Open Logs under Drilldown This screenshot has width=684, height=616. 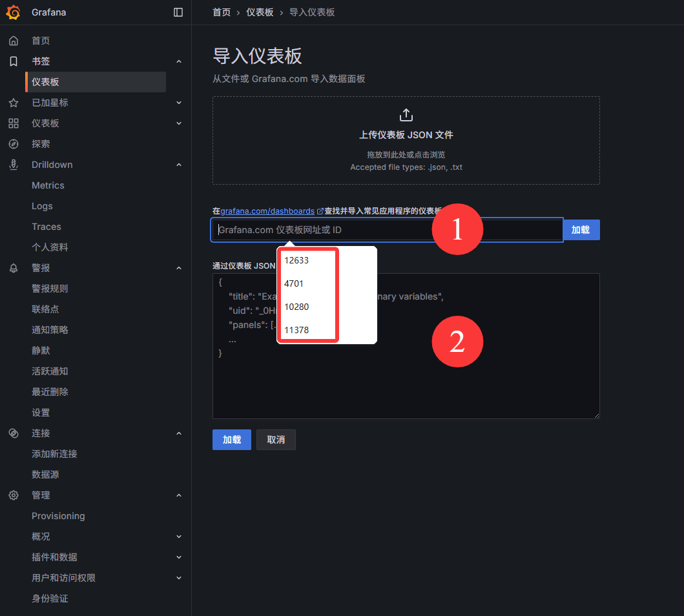click(x=42, y=206)
